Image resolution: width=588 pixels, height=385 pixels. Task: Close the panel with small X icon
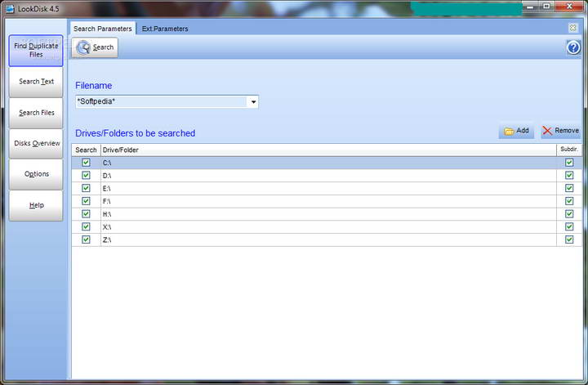572,28
